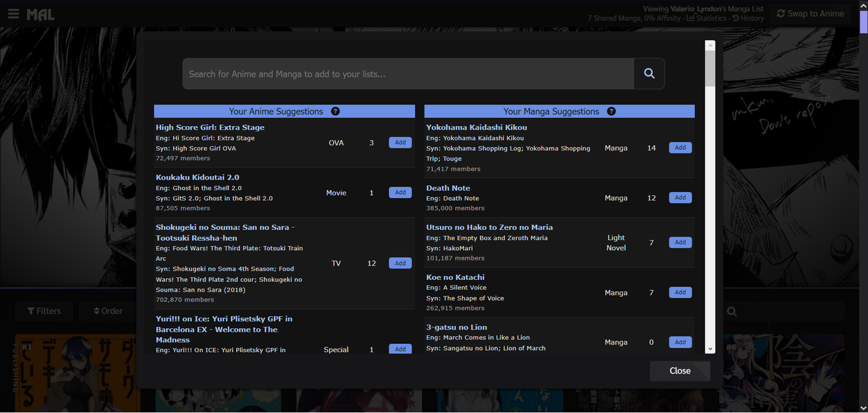Add Utsuro no Hako to Zero no Maria

coord(680,243)
